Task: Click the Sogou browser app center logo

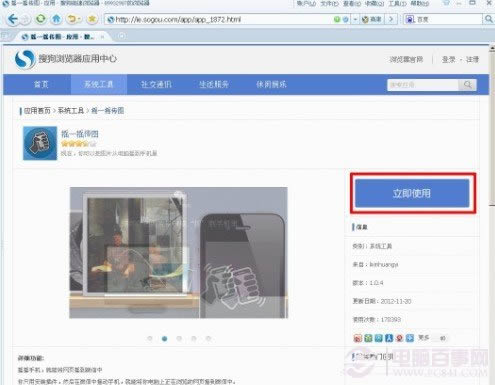Action: click(x=66, y=59)
